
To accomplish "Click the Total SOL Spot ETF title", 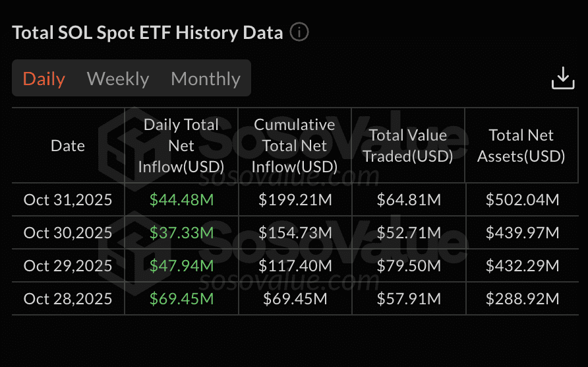I will pyautogui.click(x=148, y=32).
